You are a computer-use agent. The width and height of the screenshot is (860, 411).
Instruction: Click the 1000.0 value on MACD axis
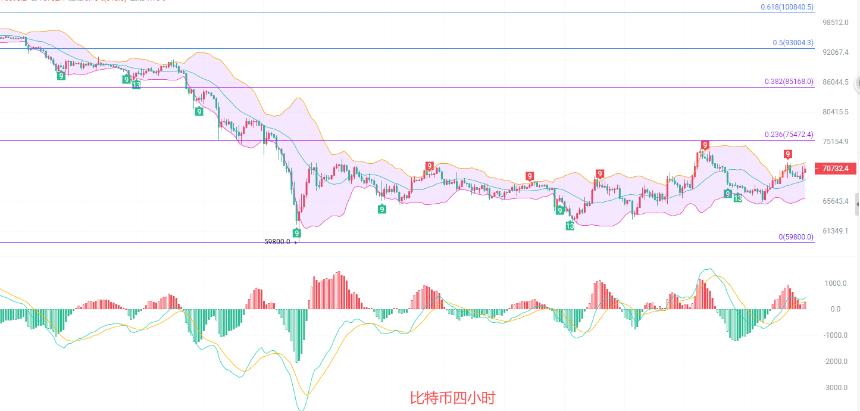tap(836, 284)
